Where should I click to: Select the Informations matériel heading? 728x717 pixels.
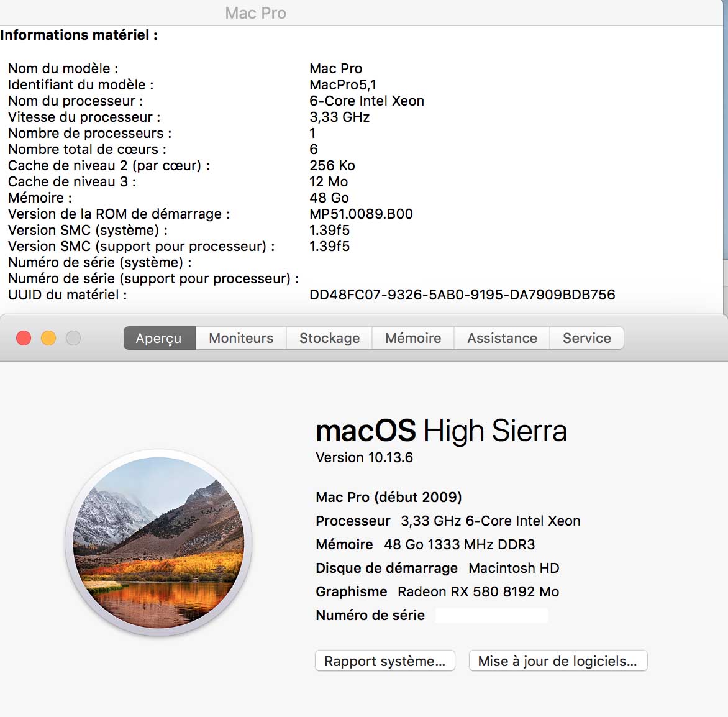coord(79,35)
